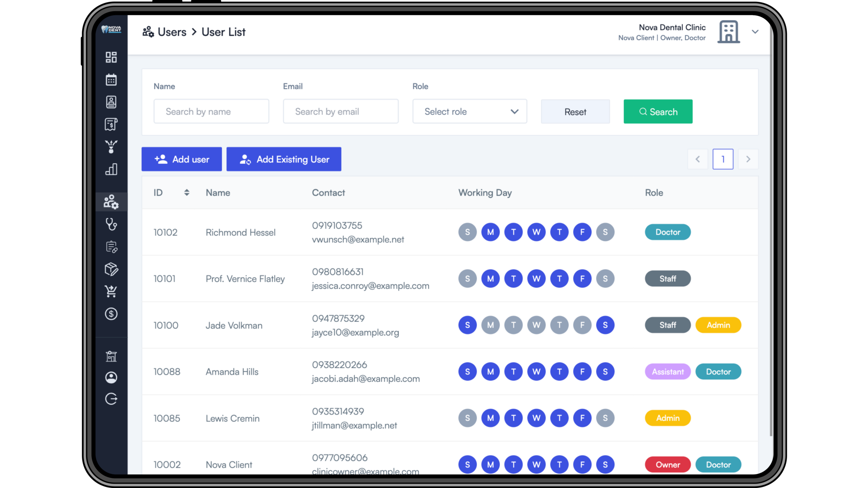Open the stethoscope icon in sidebar
The width and height of the screenshot is (868, 488).
click(111, 224)
